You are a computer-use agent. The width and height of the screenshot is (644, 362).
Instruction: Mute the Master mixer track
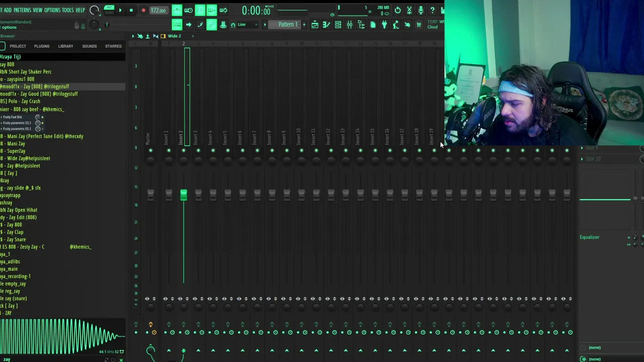[150, 150]
